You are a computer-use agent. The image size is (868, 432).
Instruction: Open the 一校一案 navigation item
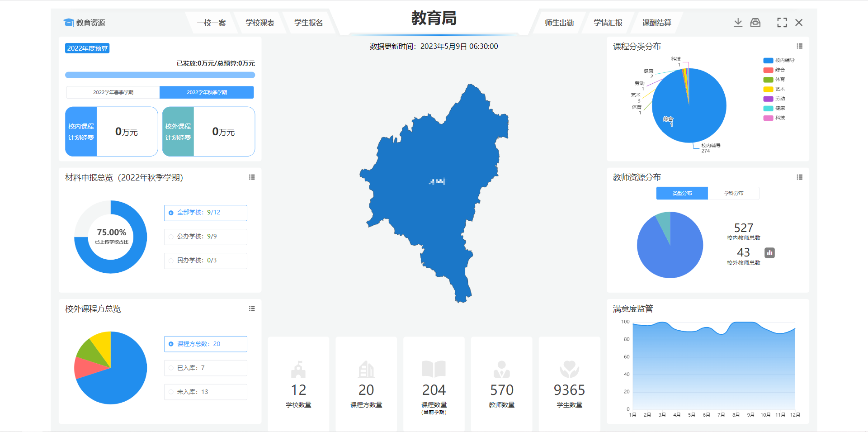point(211,23)
